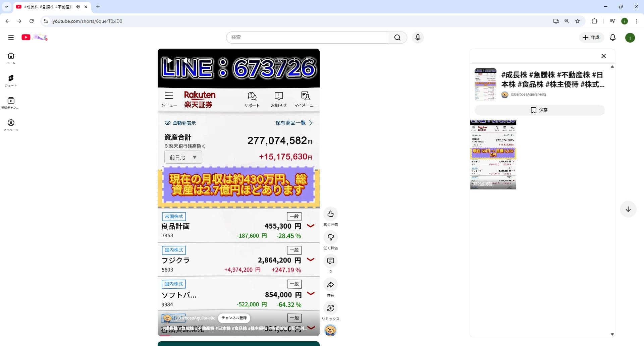Open the 作成 create menu
This screenshot has width=644, height=346.
click(591, 37)
